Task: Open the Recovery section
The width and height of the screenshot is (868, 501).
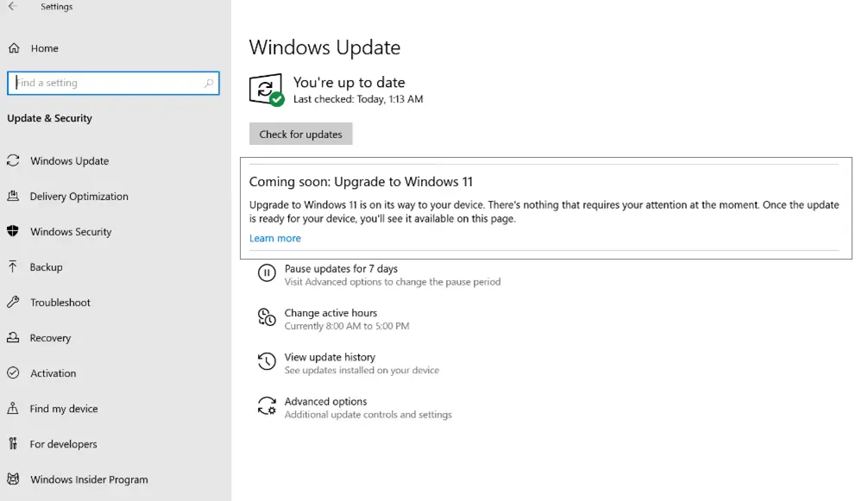Action: (50, 338)
